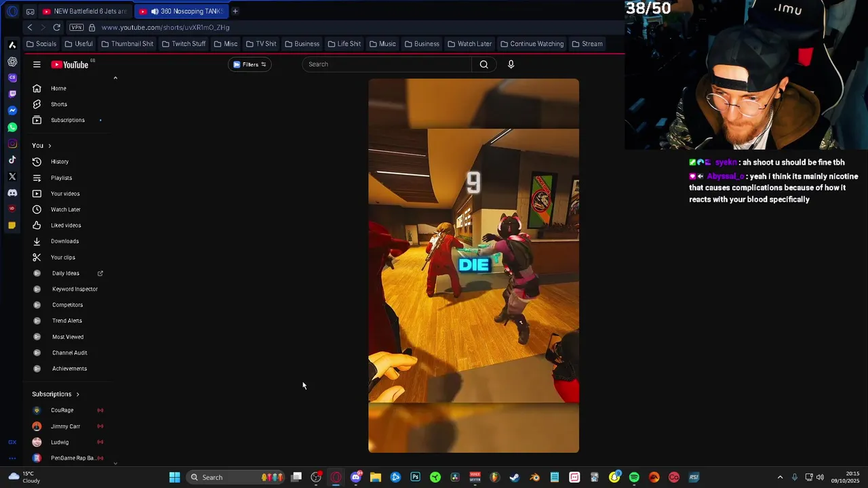Open Trend Alerts
The height and width of the screenshot is (488, 868).
point(66,321)
